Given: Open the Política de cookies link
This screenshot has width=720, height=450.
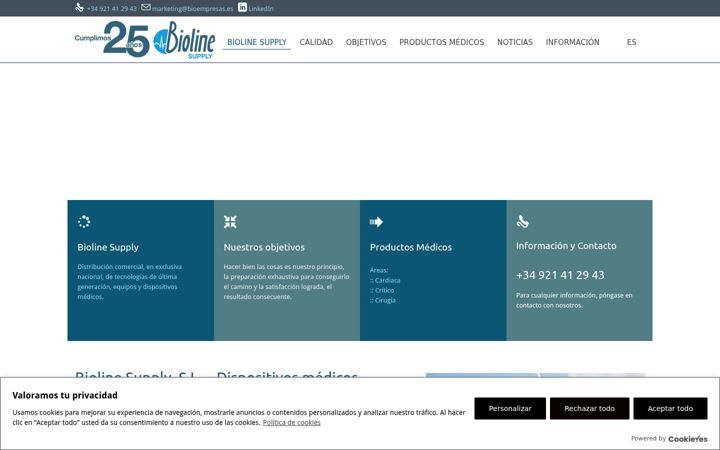Looking at the screenshot, I should [x=292, y=422].
